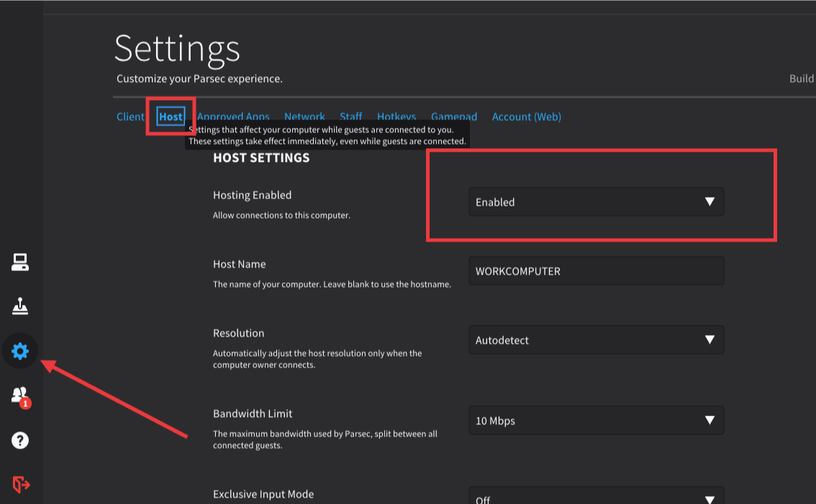The height and width of the screenshot is (504, 816).
Task: Click the red log out icon
Action: 21,485
